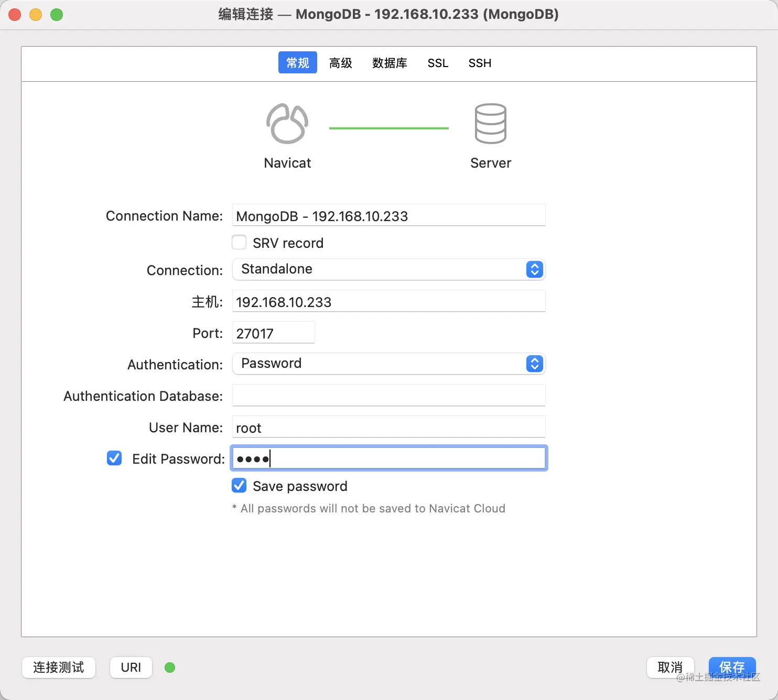The height and width of the screenshot is (700, 778).
Task: Open the Authentication dropdown (Password)
Action: pyautogui.click(x=389, y=364)
